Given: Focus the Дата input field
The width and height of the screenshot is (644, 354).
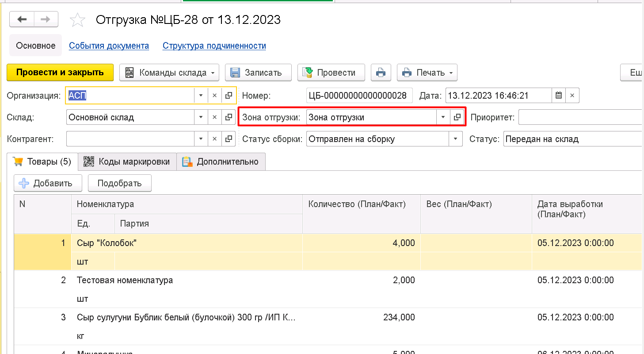Looking at the screenshot, I should (499, 95).
